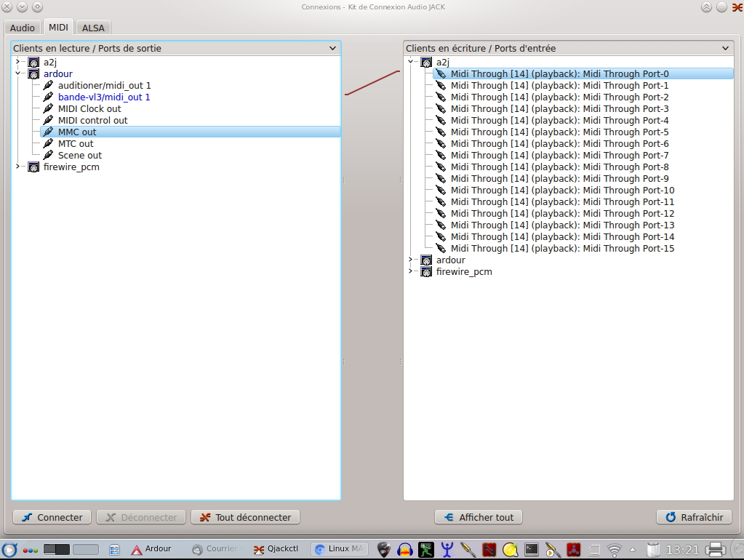The height and width of the screenshot is (560, 744).
Task: Switch to the ALSA tab
Action: pyautogui.click(x=93, y=28)
